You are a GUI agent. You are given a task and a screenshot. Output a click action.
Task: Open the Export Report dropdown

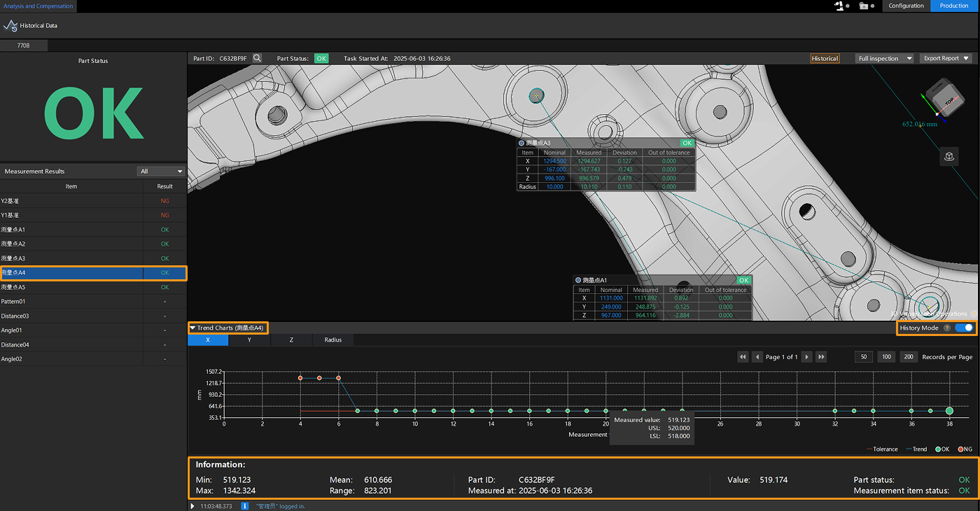click(946, 59)
